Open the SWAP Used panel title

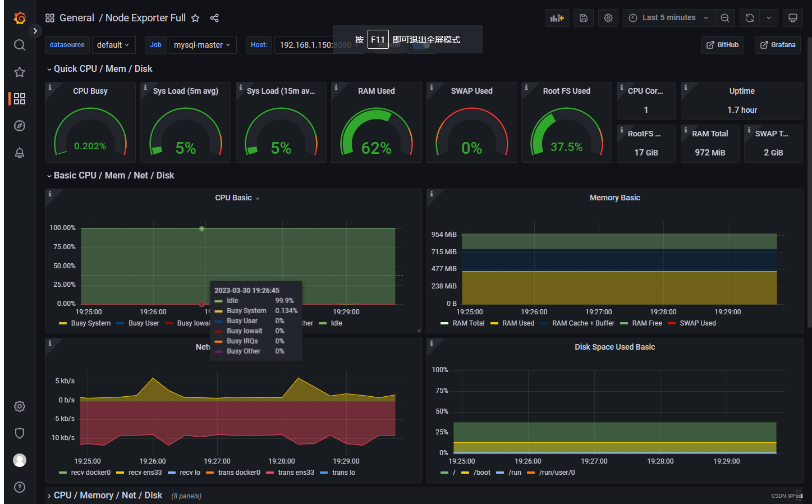click(x=472, y=91)
